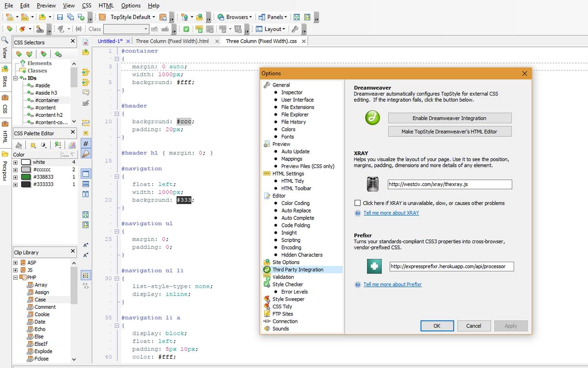
Task: Click the Cancel button
Action: click(474, 326)
